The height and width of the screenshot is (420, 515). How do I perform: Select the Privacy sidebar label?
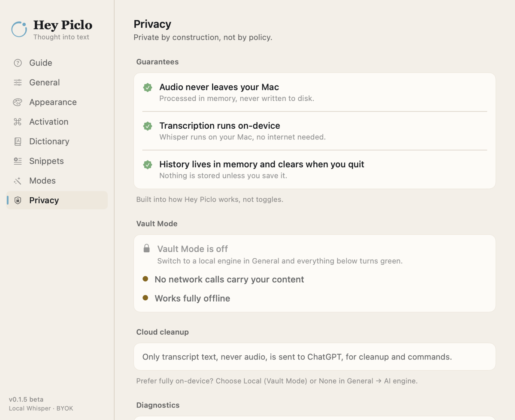point(44,200)
